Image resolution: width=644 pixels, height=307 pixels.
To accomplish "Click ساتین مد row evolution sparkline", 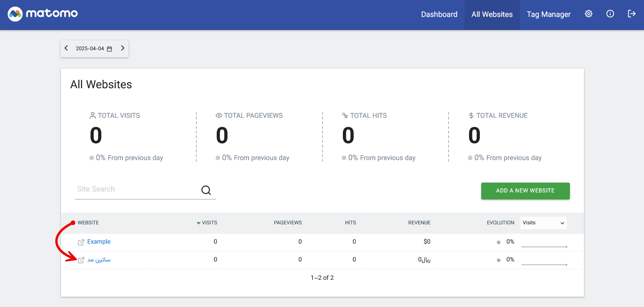I will (x=544, y=263).
